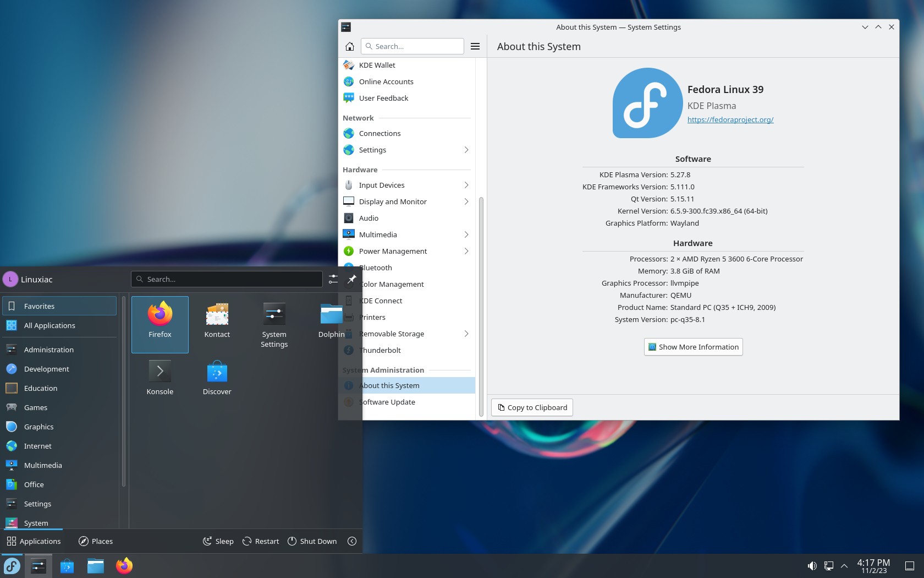Image resolution: width=924 pixels, height=578 pixels.
Task: Open System Settings in launcher favorites
Action: [274, 324]
